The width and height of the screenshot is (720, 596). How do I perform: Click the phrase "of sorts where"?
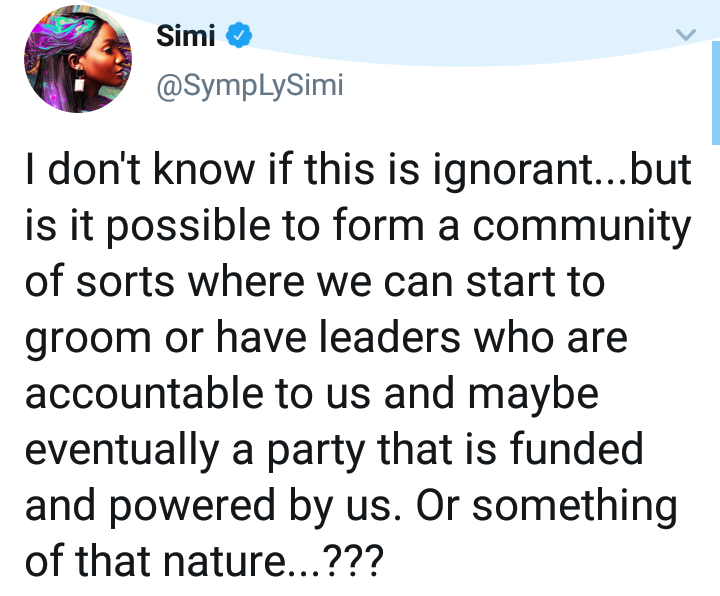(x=164, y=281)
